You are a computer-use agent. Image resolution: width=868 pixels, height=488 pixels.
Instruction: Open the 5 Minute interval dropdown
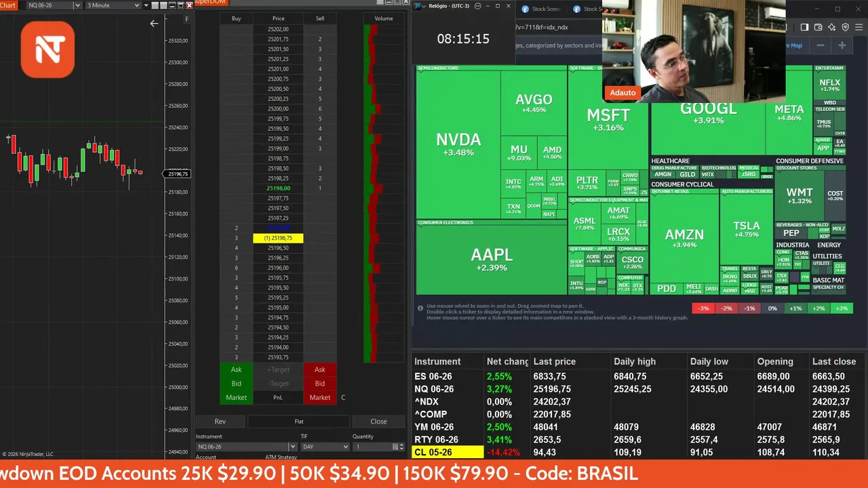pos(113,5)
